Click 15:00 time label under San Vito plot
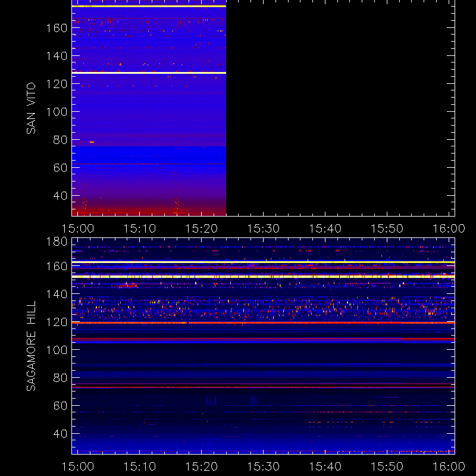476x476 pixels. (78, 228)
